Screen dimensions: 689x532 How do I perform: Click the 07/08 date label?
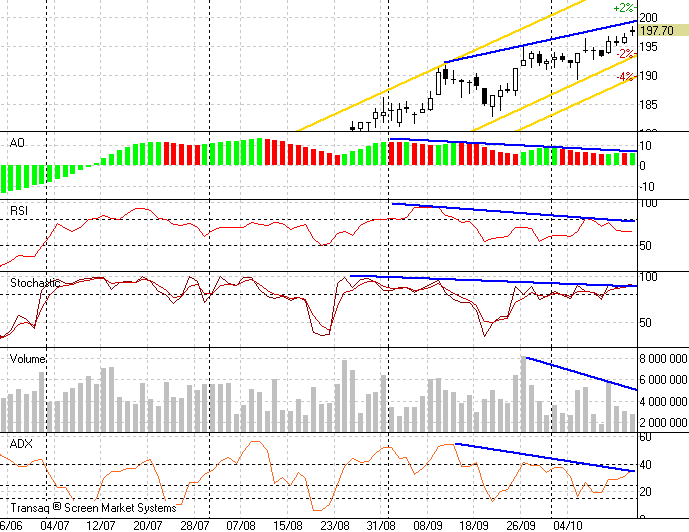241,525
